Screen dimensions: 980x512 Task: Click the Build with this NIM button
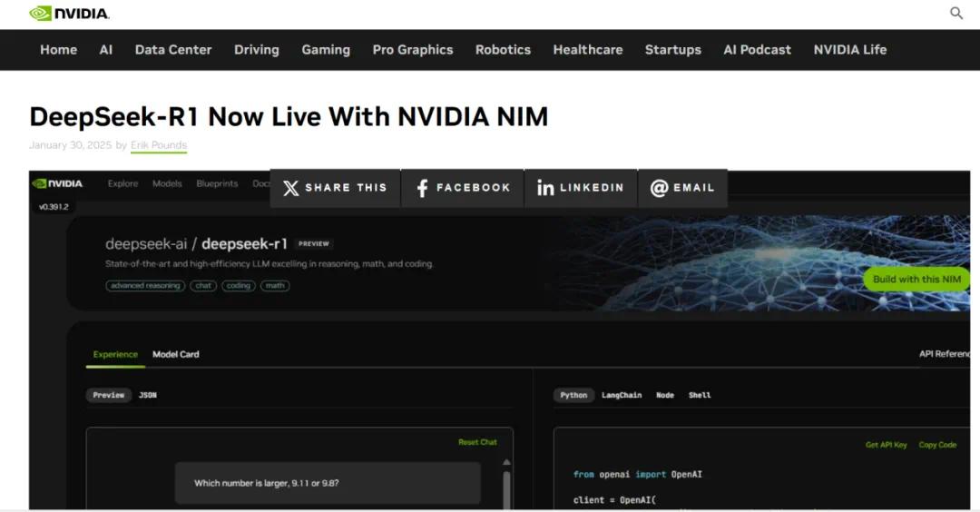pyautogui.click(x=916, y=280)
